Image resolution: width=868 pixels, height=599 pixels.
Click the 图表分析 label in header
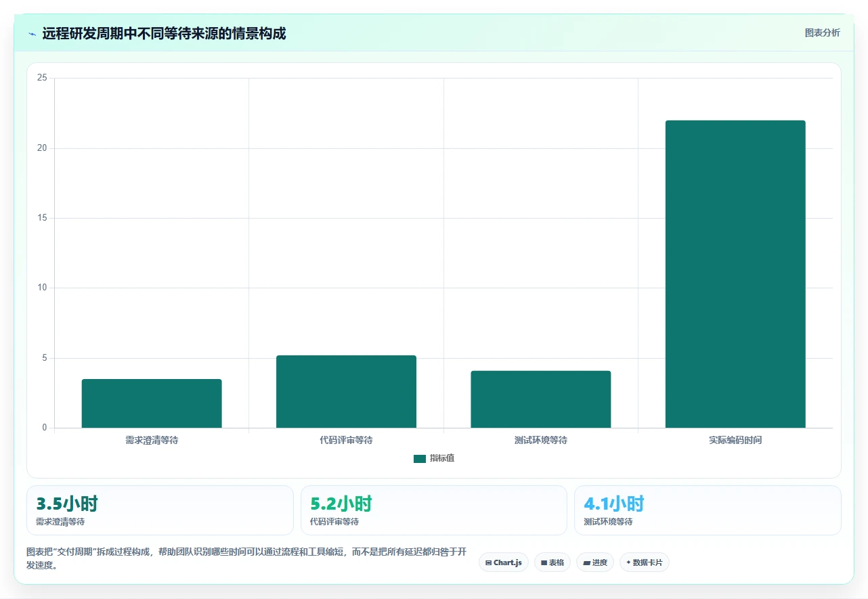click(x=822, y=32)
